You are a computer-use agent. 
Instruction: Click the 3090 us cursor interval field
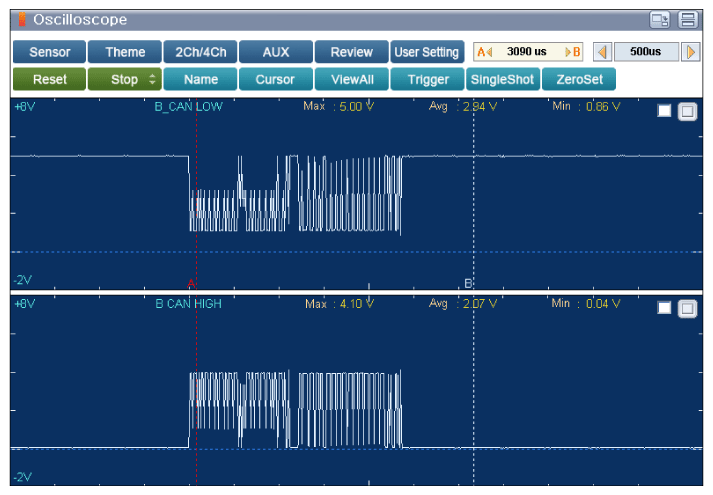(529, 52)
